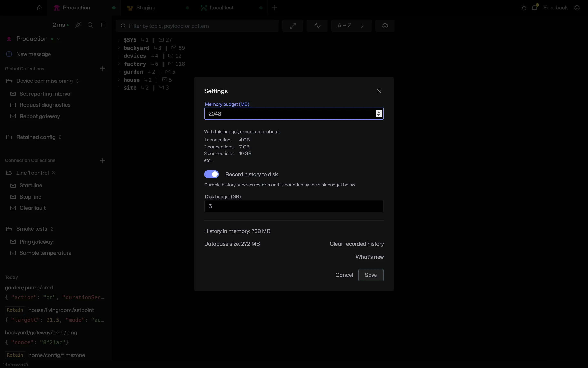This screenshot has height=368, width=588.
Task: Open app settings gear in top bar
Action: [577, 8]
